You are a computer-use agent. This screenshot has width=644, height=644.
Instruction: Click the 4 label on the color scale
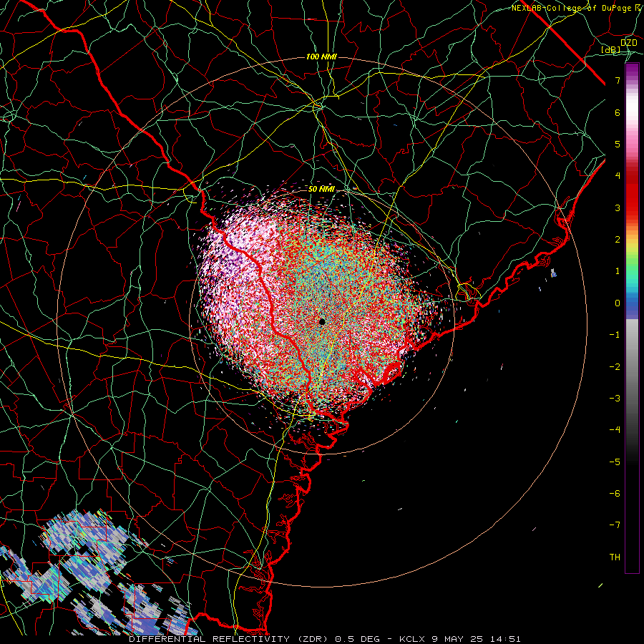point(618,176)
